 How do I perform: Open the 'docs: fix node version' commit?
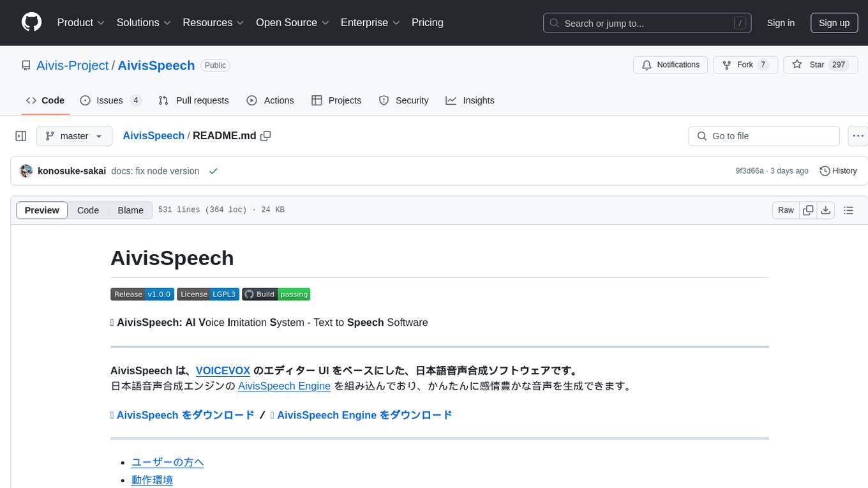(155, 171)
